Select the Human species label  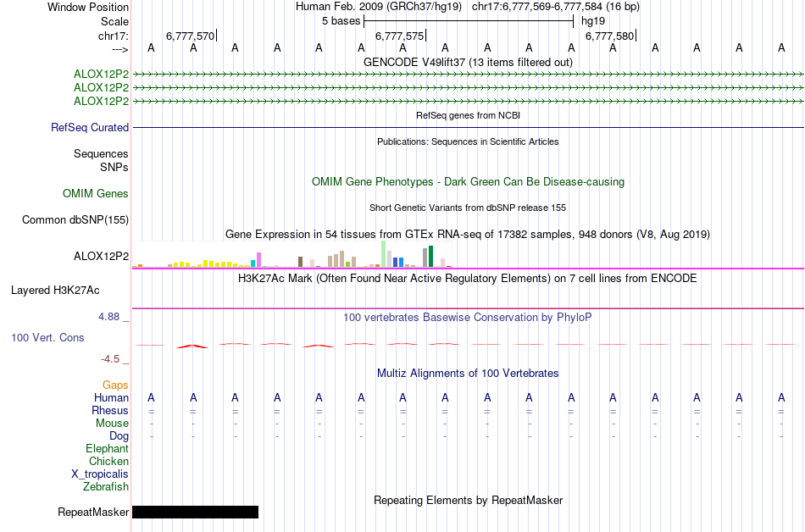111,397
